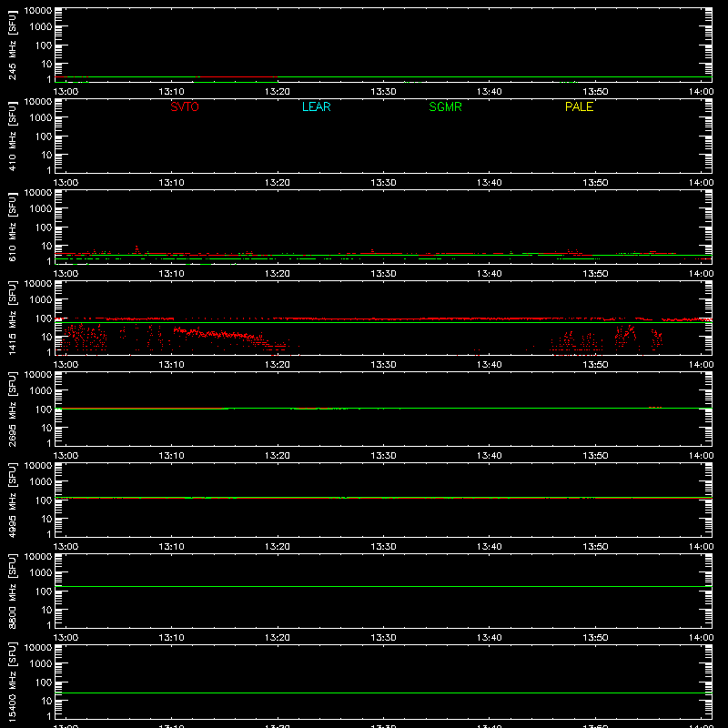Click the 10 tick label on 610 MHz axis
The height and width of the screenshot is (728, 728).
coord(46,246)
